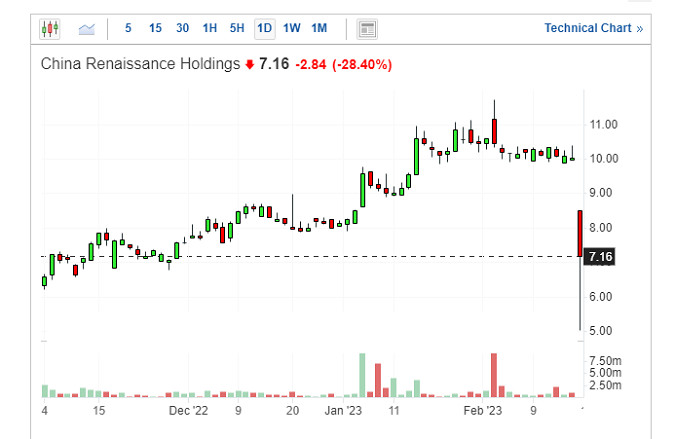Click the tall red volume bar in February
Image resolution: width=675 pixels, height=439 pixels.
(494, 375)
